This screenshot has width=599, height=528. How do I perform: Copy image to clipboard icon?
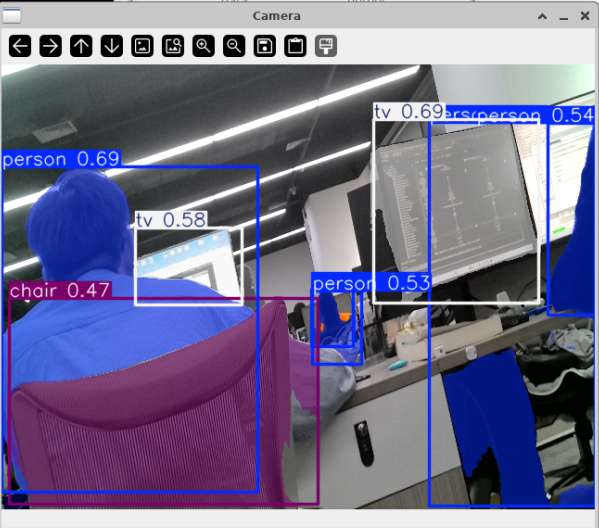click(x=295, y=46)
